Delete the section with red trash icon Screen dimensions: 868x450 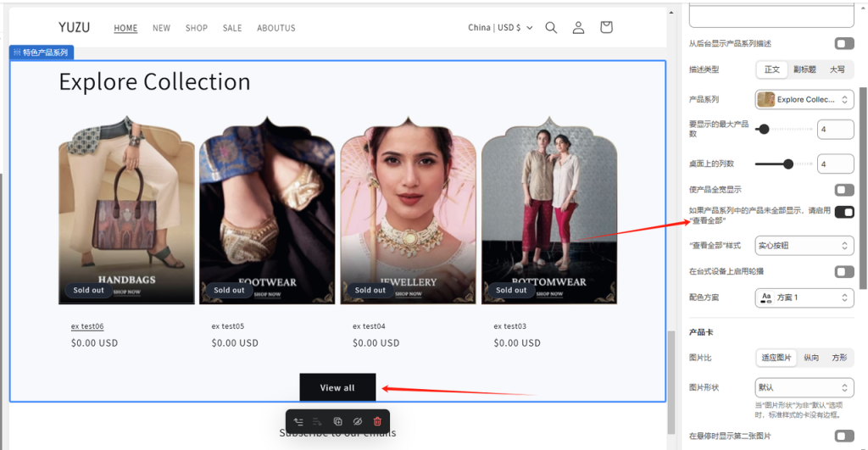coord(377,421)
